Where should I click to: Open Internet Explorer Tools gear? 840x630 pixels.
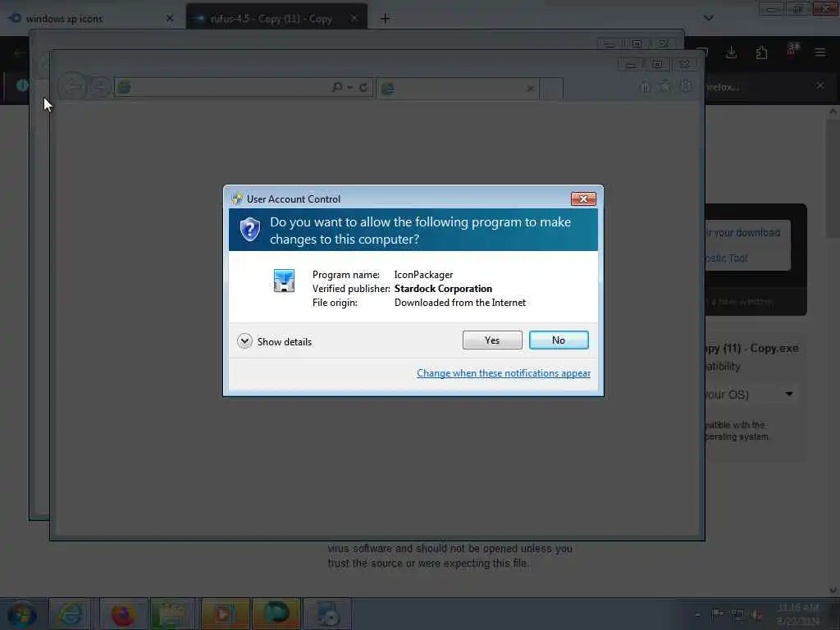tap(685, 85)
